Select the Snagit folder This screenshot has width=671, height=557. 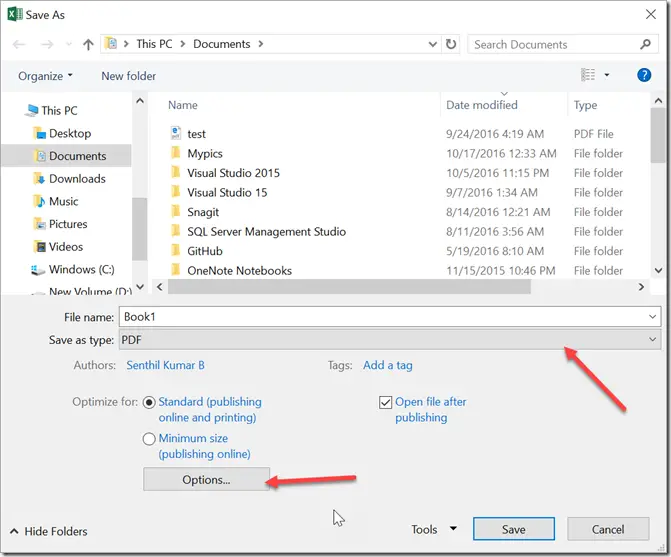click(x=203, y=212)
